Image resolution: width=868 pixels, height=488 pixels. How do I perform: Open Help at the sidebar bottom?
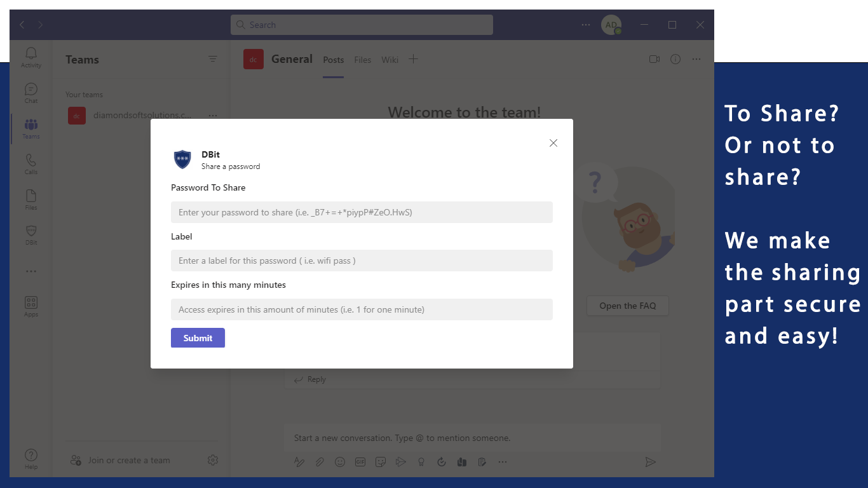31,459
